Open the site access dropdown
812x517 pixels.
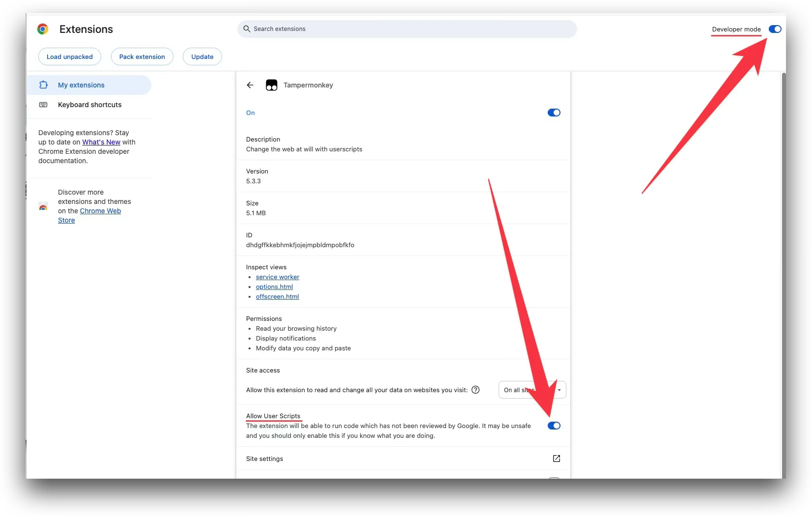pos(532,390)
